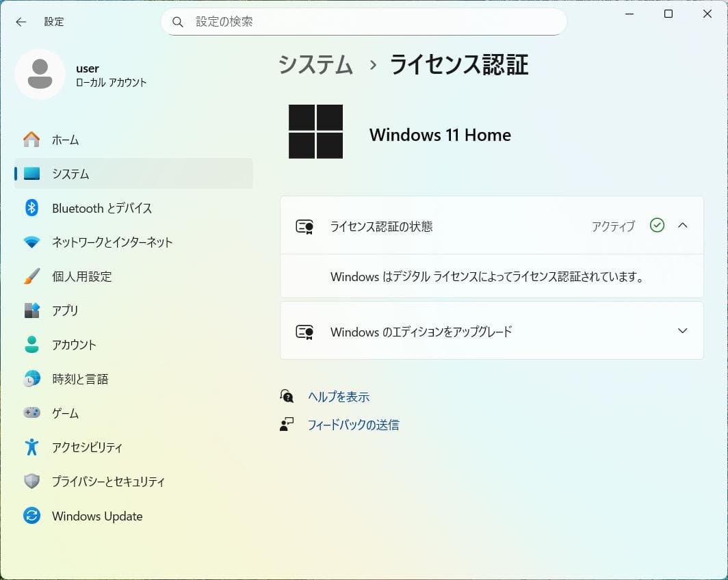728x580 pixels.
Task: Select システム in the sidebar
Action: pos(133,174)
